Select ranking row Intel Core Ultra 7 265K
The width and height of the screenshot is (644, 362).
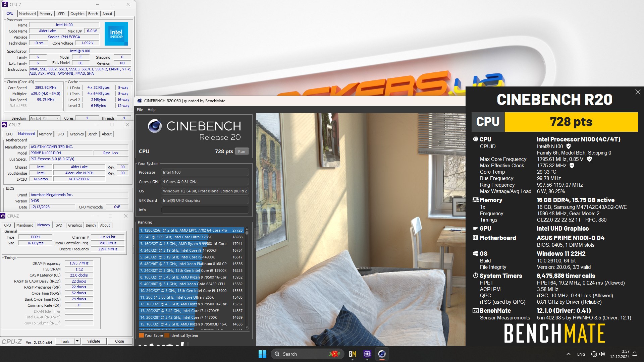click(x=191, y=297)
